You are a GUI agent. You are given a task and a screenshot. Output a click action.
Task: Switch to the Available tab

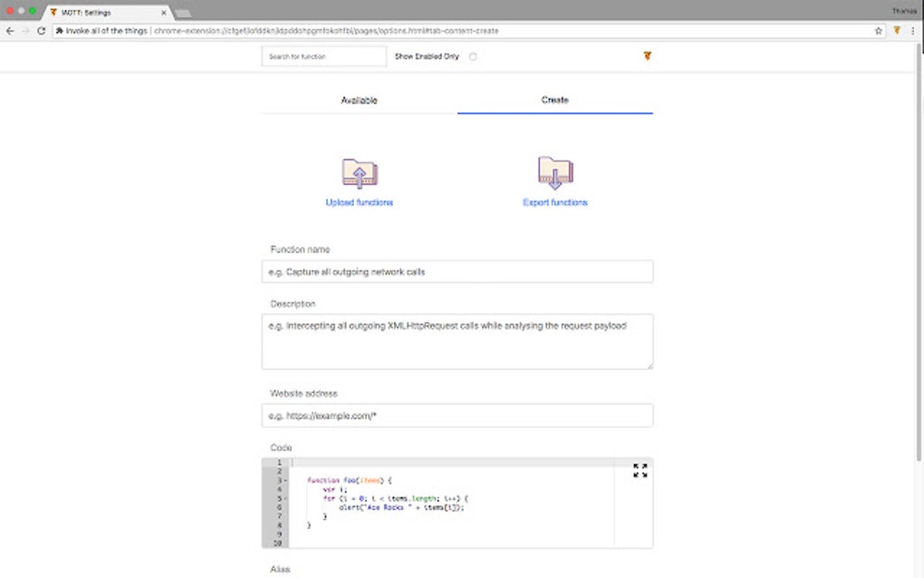pos(359,100)
